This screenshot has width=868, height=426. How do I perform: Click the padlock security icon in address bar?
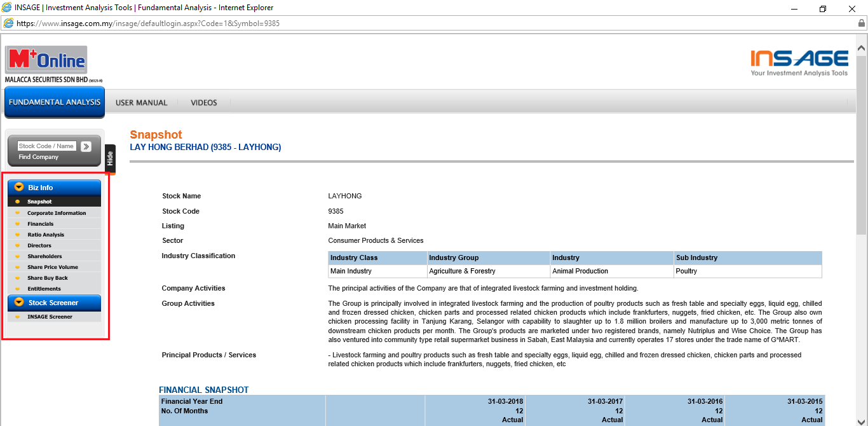(x=862, y=23)
